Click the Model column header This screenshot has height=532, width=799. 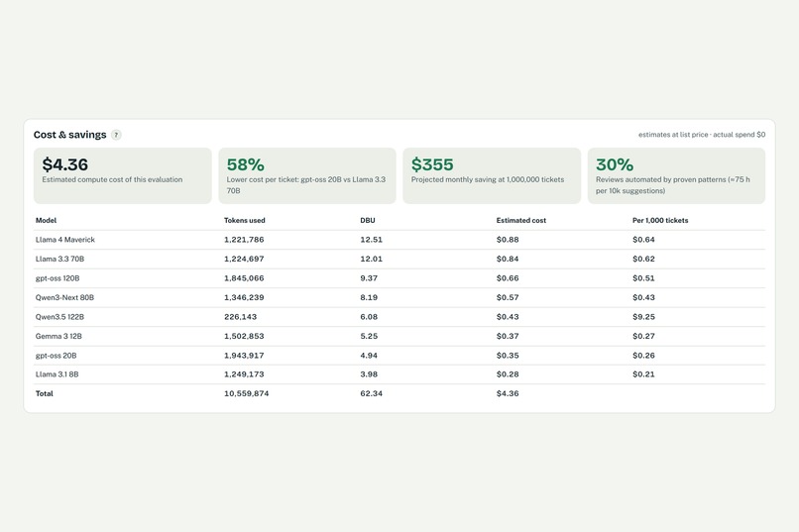coord(46,221)
